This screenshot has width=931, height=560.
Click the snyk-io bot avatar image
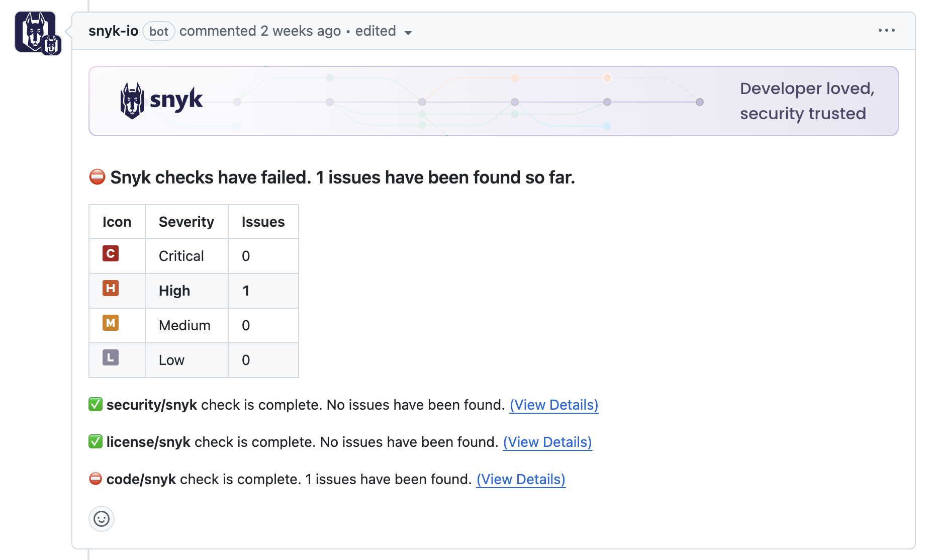point(35,32)
